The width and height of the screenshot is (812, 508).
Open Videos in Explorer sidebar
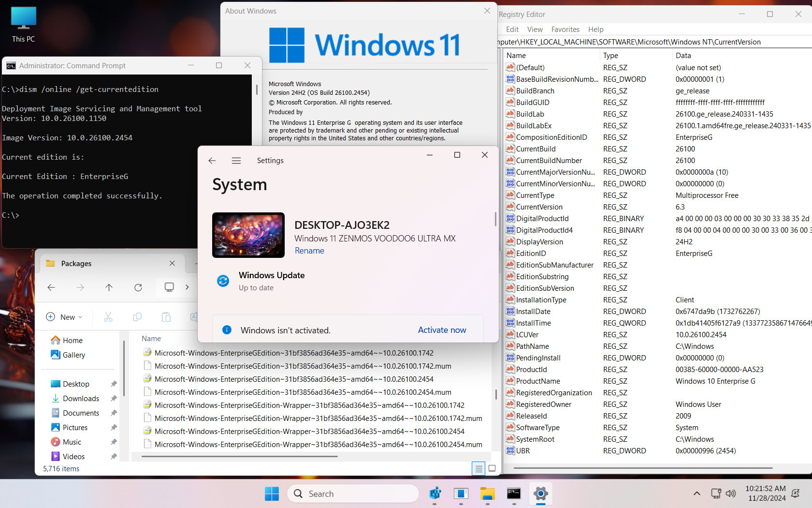tap(68, 456)
